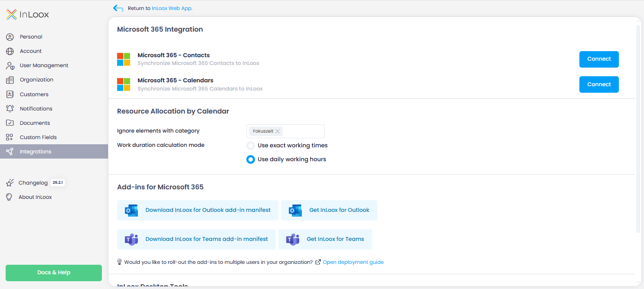Viewport: 644px width, 289px height.
Task: Click Get InLoox for Teams
Action: (x=325, y=239)
